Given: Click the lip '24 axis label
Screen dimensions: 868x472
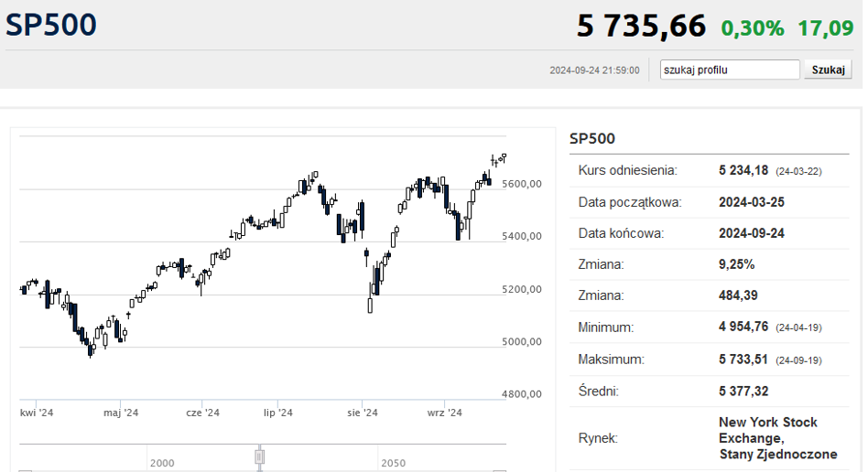Looking at the screenshot, I should [278, 413].
